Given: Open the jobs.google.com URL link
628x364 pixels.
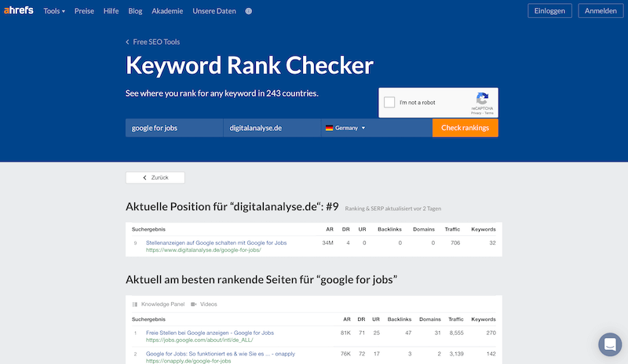Looking at the screenshot, I should (199, 340).
